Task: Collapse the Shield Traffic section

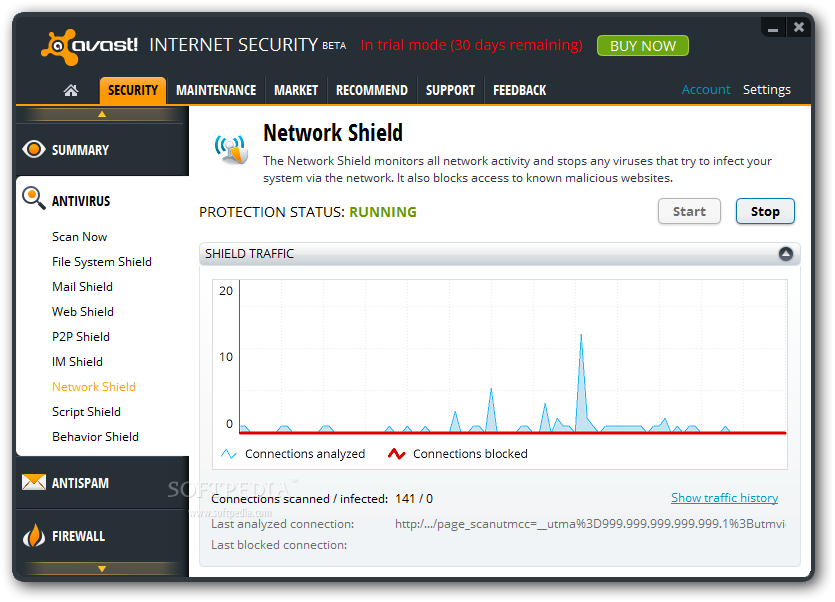Action: [x=785, y=254]
